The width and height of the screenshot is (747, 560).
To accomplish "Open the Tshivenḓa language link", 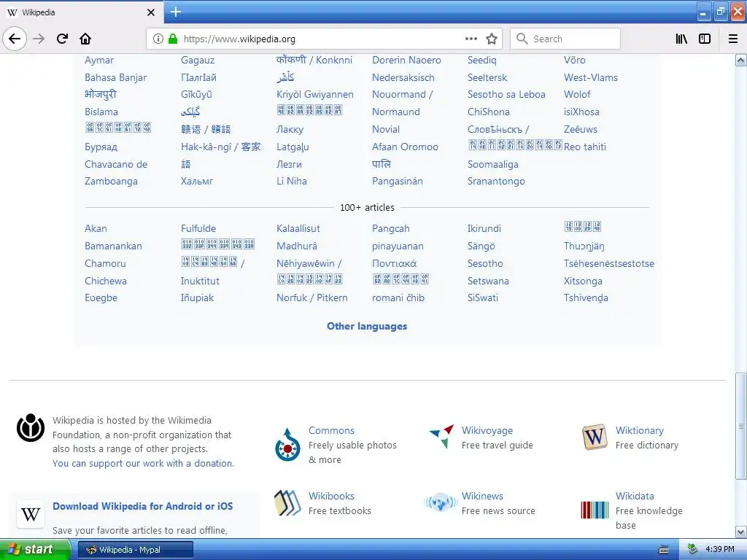I will point(586,297).
